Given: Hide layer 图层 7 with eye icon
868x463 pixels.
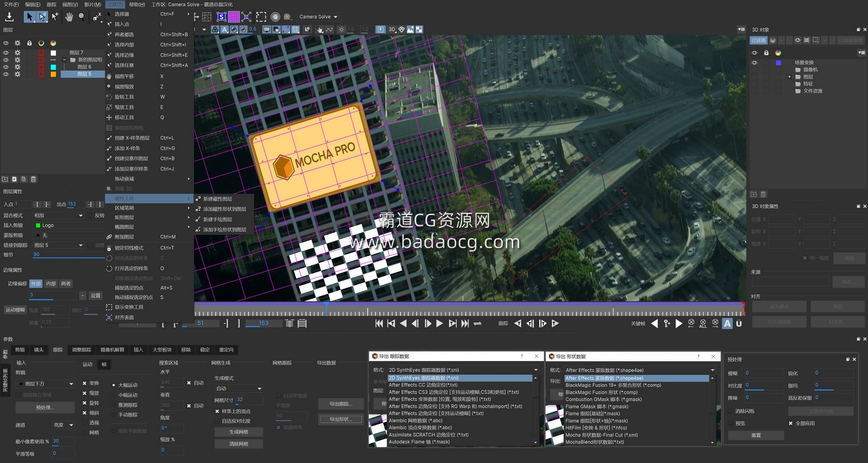Looking at the screenshot, I should [x=6, y=52].
